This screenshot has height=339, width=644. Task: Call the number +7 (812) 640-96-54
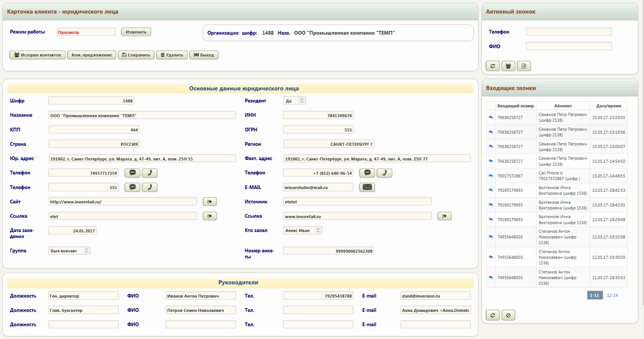384,173
